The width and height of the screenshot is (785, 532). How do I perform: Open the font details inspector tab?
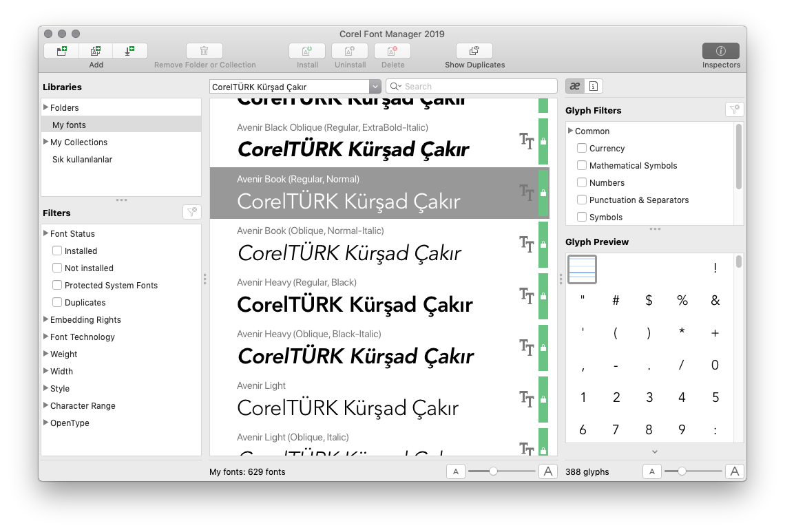click(x=593, y=85)
